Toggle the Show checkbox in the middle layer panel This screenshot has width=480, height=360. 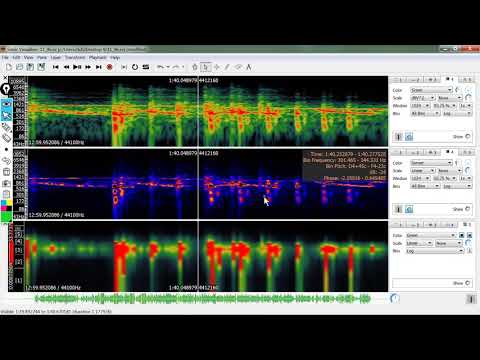pyautogui.click(x=467, y=209)
